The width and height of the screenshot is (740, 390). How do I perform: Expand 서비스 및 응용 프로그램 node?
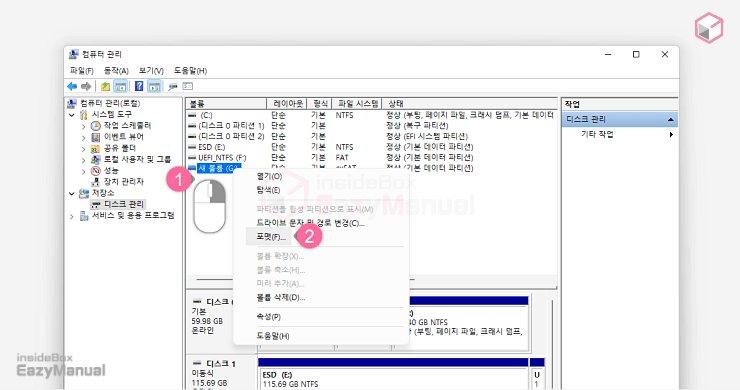point(72,216)
